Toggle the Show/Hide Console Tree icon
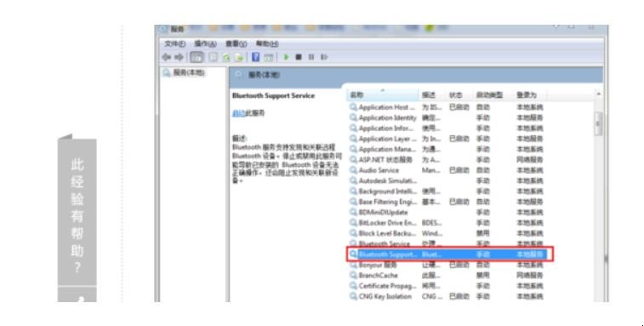The width and height of the screenshot is (644, 326). point(197,57)
